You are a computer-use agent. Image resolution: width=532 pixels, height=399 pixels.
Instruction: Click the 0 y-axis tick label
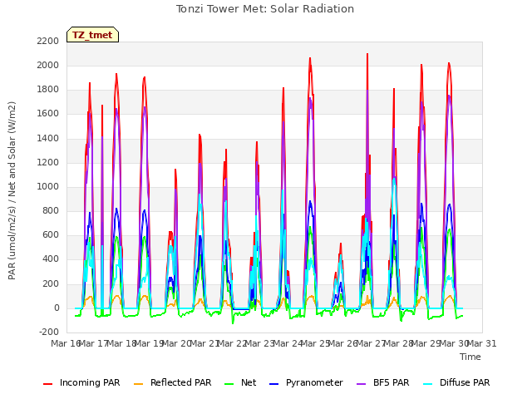click(57, 308)
